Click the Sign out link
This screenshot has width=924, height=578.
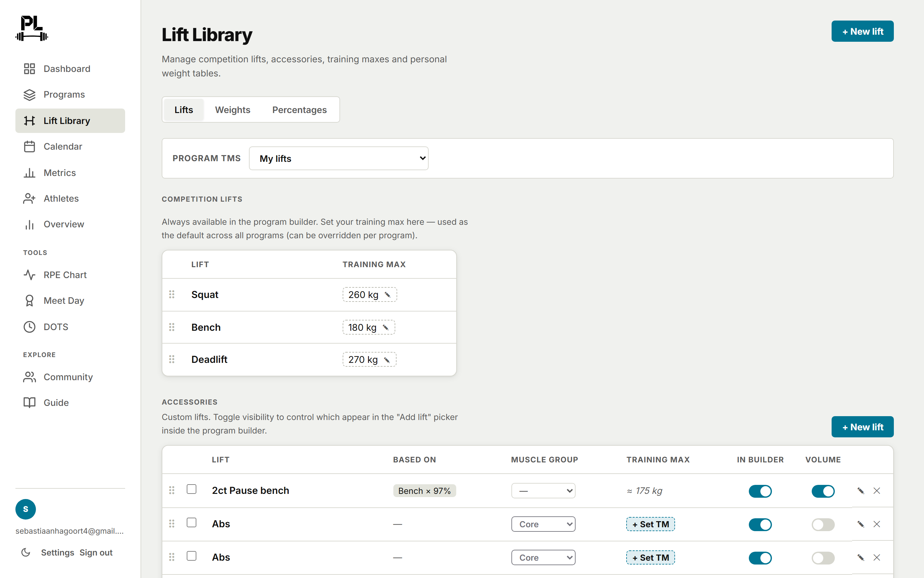96,552
